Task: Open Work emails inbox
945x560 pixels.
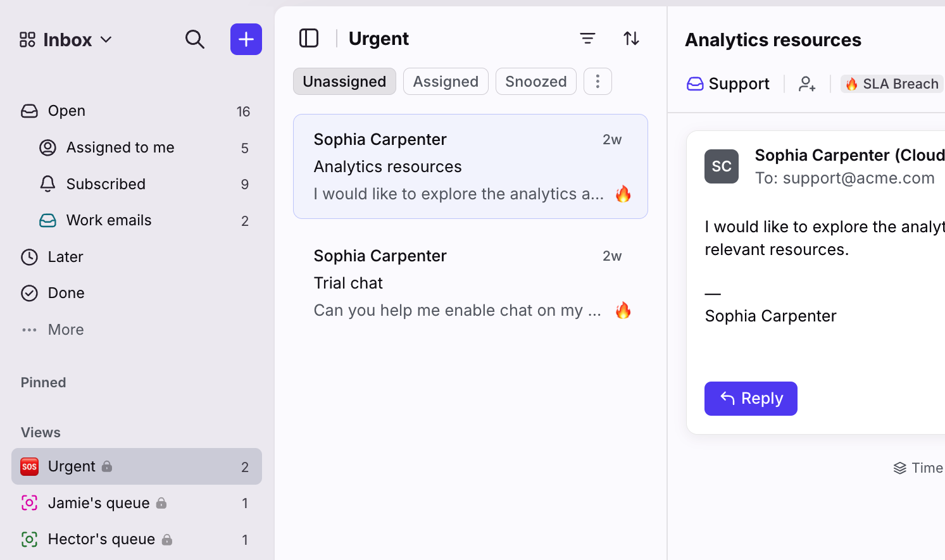Action: pos(137,220)
